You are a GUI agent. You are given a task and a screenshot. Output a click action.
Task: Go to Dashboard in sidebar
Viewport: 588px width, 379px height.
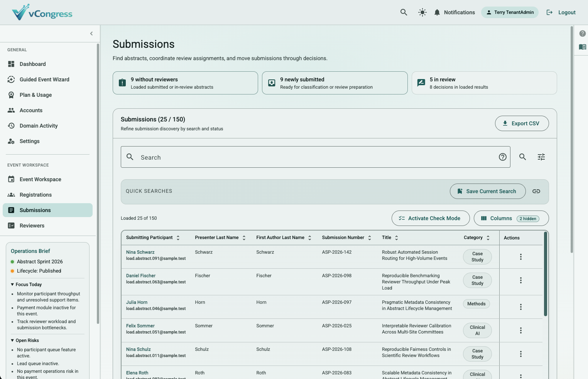point(47,64)
